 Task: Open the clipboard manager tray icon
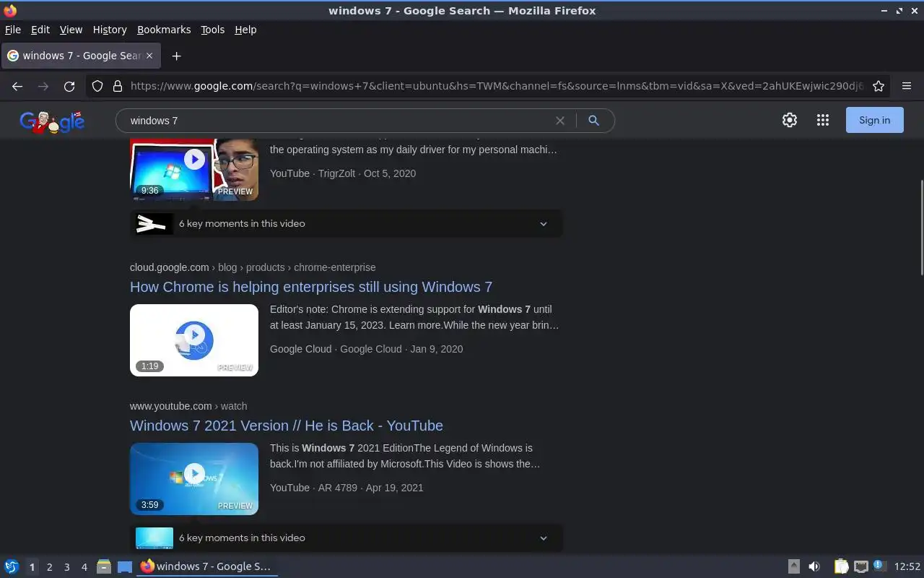coord(841,566)
